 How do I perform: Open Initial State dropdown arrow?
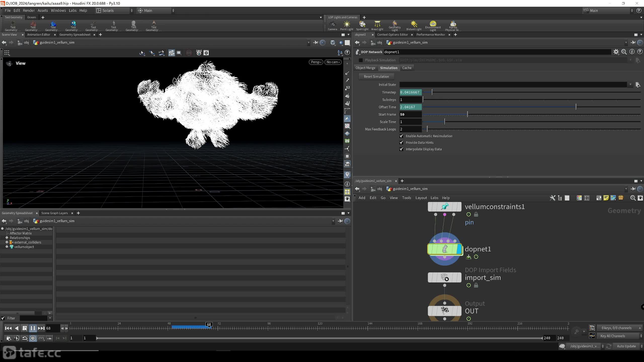630,85
